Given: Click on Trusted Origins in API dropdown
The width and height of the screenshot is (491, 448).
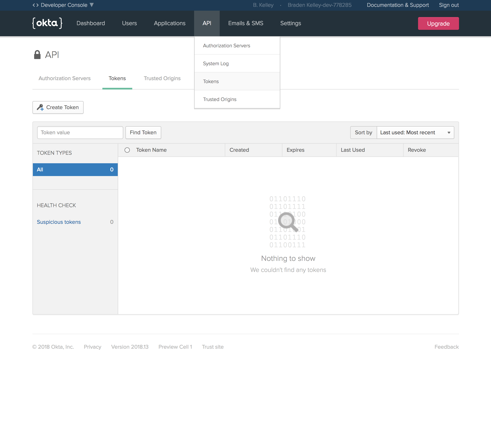Looking at the screenshot, I should [219, 99].
